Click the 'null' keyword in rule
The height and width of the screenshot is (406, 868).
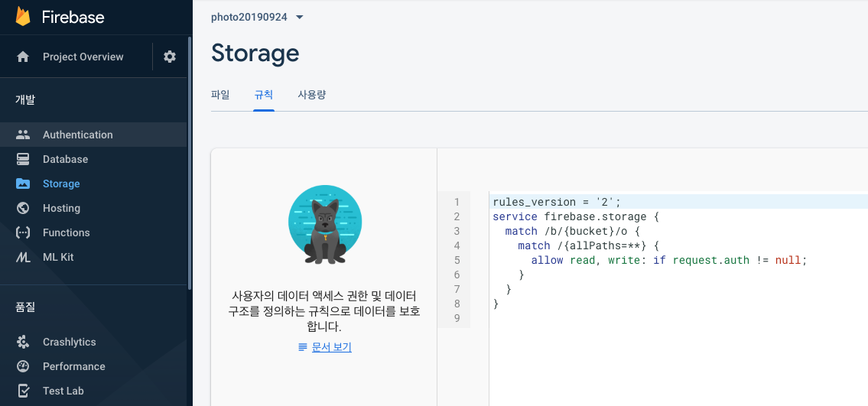(788, 260)
